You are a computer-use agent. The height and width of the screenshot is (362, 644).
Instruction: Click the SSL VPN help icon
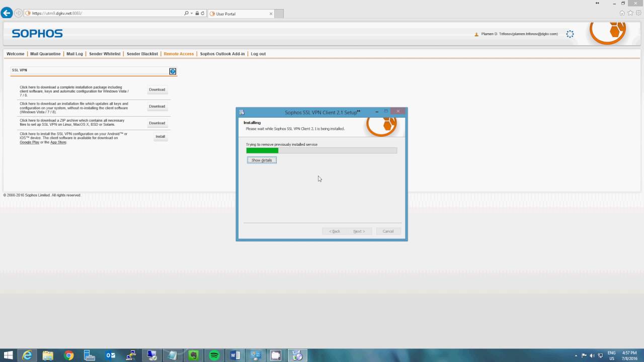click(173, 71)
